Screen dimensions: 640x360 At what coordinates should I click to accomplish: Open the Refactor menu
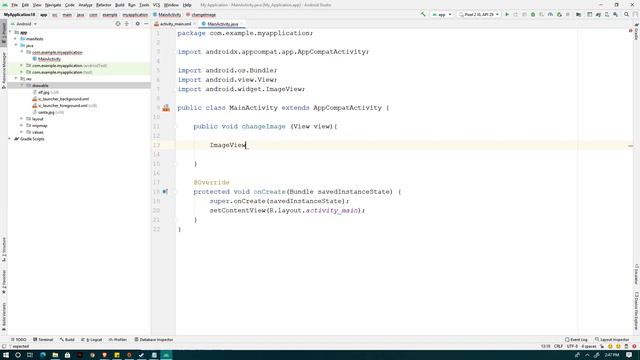pyautogui.click(x=103, y=5)
